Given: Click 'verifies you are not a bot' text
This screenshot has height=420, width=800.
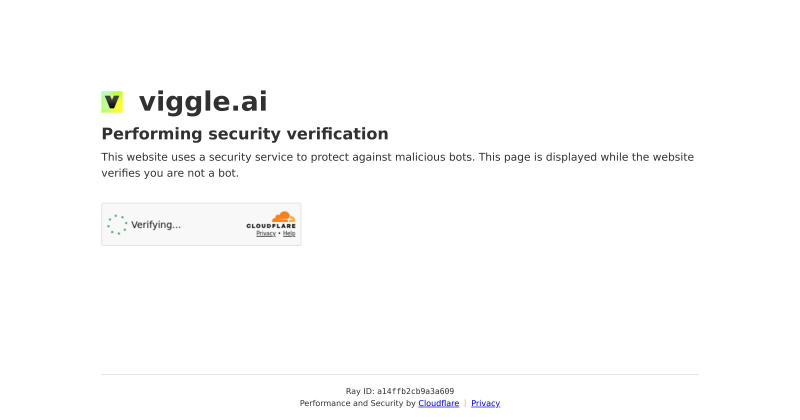Looking at the screenshot, I should (x=170, y=173).
